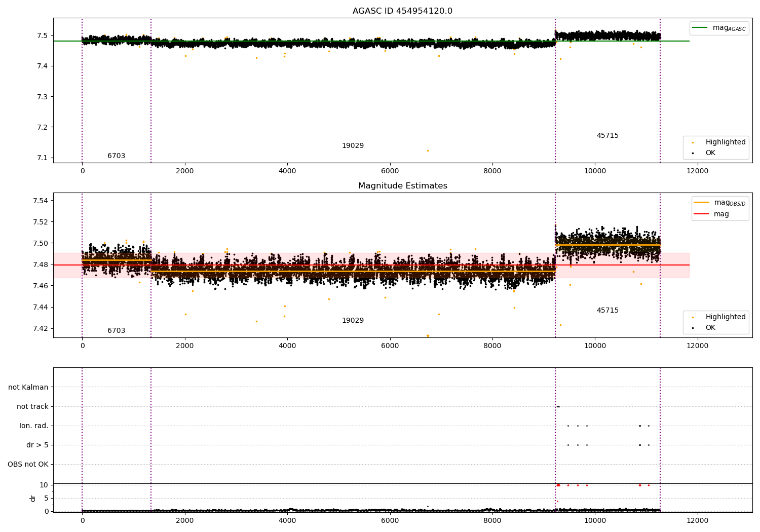Click the 7.44 tick on the middle plot

click(40, 307)
